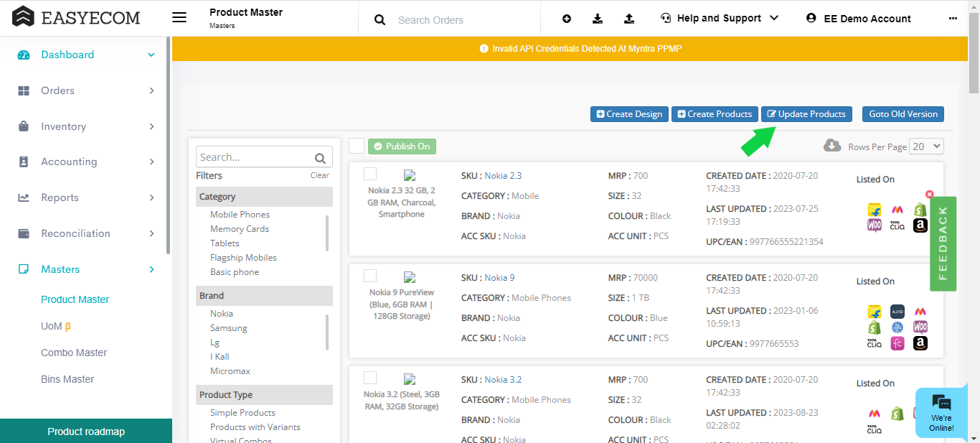Close the red X near feedback tab
980x443 pixels.
click(x=930, y=195)
